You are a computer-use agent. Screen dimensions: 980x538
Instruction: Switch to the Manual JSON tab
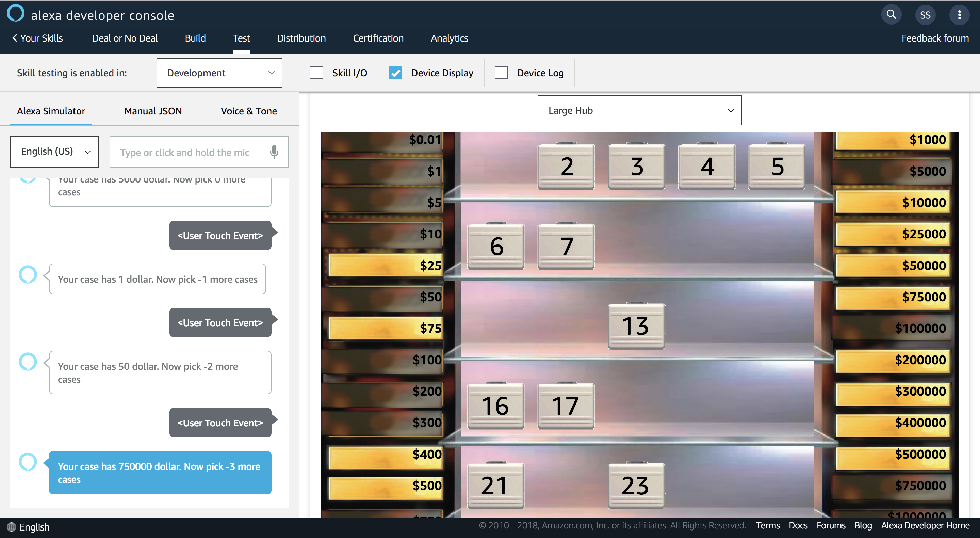(153, 111)
